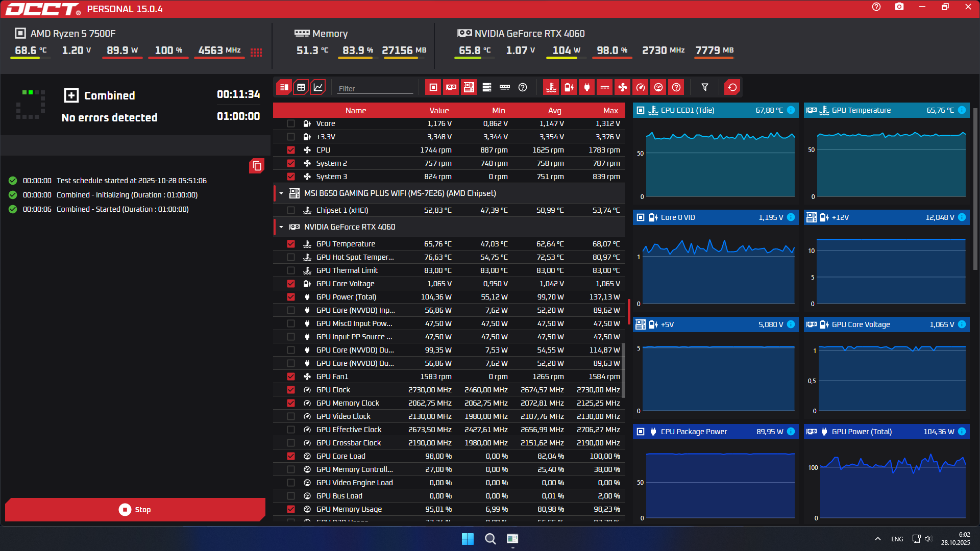Click the funnel filter icon

[x=705, y=87]
